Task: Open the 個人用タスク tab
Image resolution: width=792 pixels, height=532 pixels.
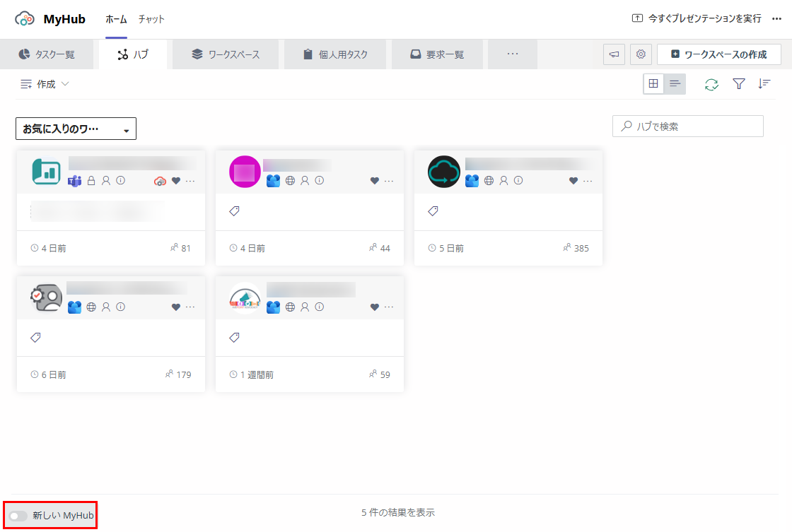Action: (x=335, y=54)
